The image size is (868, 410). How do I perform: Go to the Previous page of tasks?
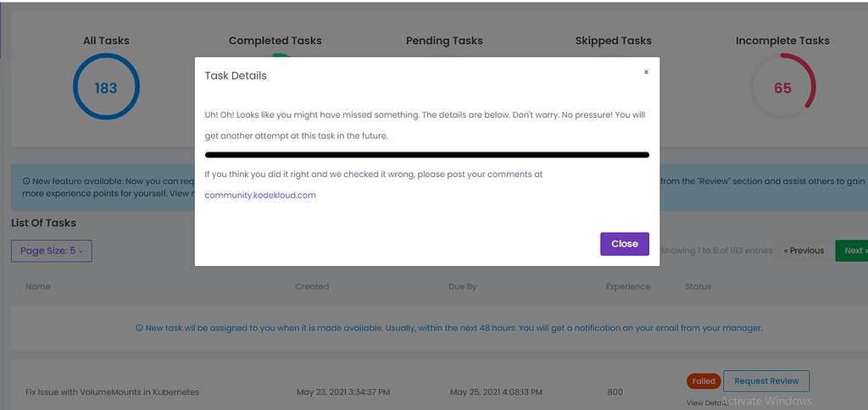click(804, 251)
